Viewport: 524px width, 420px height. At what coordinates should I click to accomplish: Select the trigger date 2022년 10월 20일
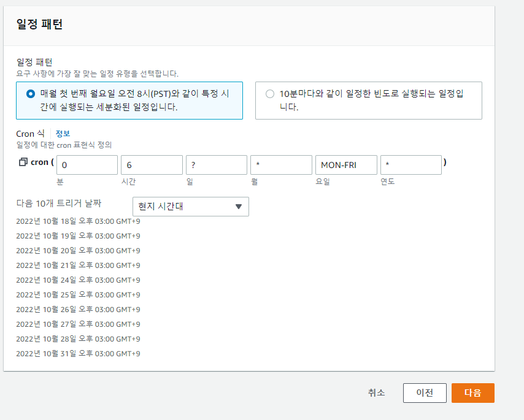(x=78, y=251)
